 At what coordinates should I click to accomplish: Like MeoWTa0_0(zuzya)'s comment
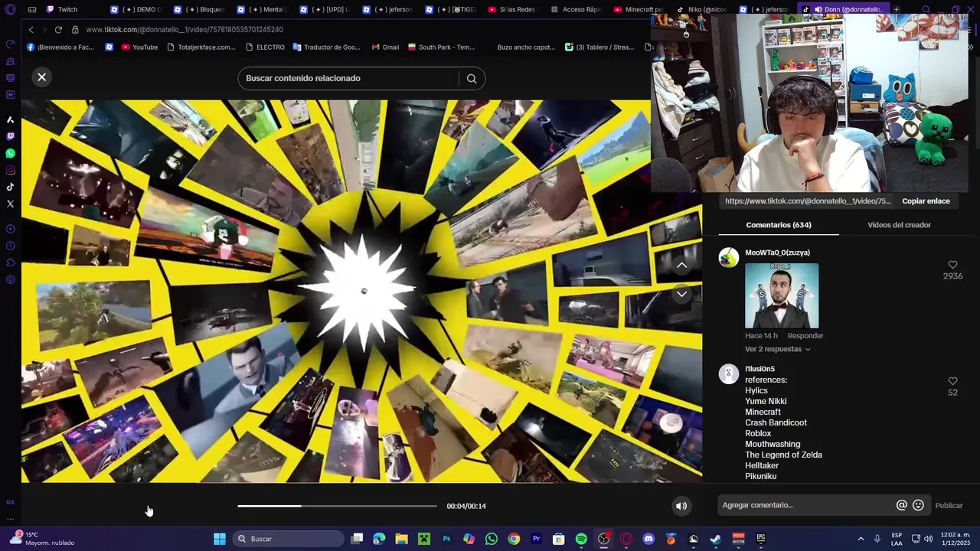click(x=952, y=265)
